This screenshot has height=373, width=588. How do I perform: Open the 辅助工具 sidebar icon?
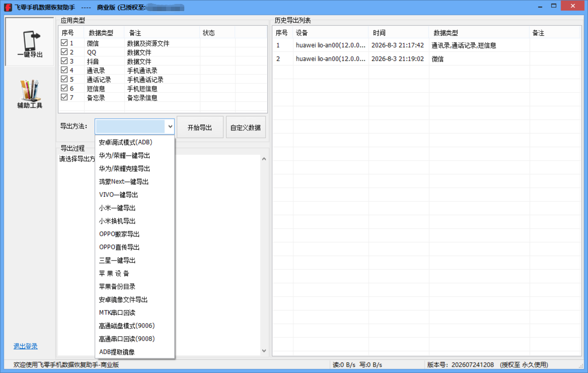[x=30, y=94]
